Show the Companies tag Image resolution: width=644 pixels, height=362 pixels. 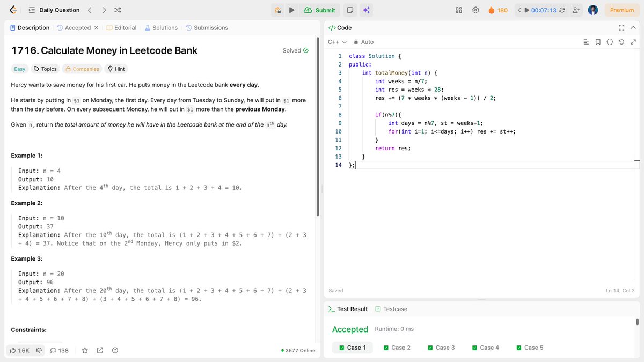click(82, 69)
